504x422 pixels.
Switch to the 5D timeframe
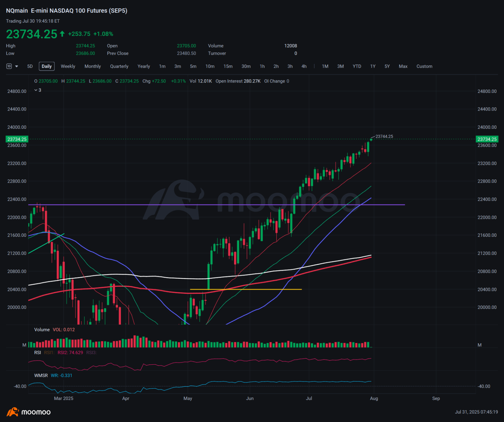pos(30,66)
